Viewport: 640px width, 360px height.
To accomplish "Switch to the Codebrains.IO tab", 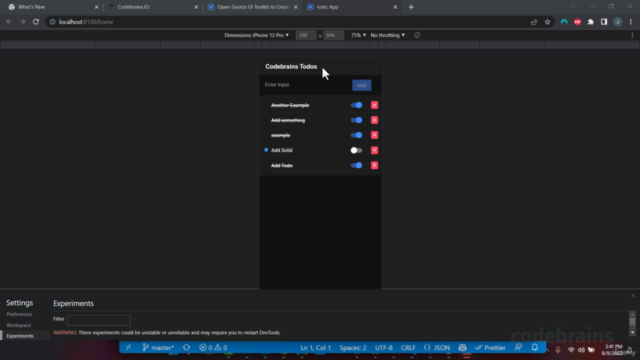I will pyautogui.click(x=153, y=7).
